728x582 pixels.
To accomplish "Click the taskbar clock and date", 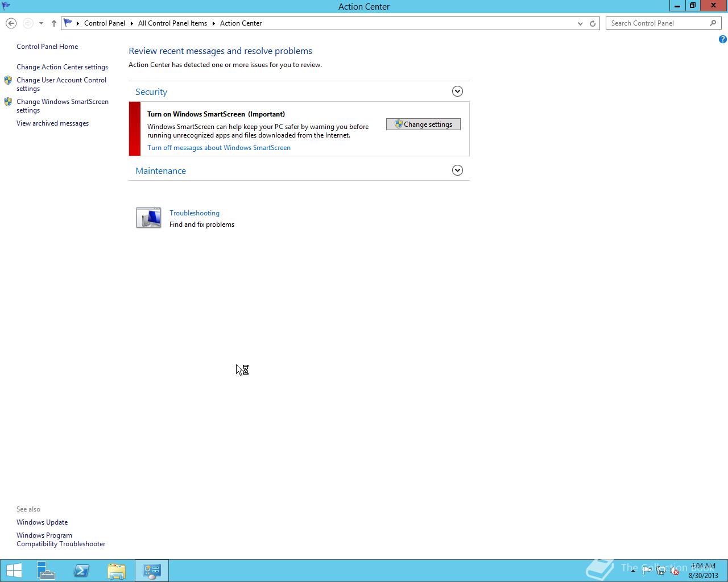I will click(704, 571).
